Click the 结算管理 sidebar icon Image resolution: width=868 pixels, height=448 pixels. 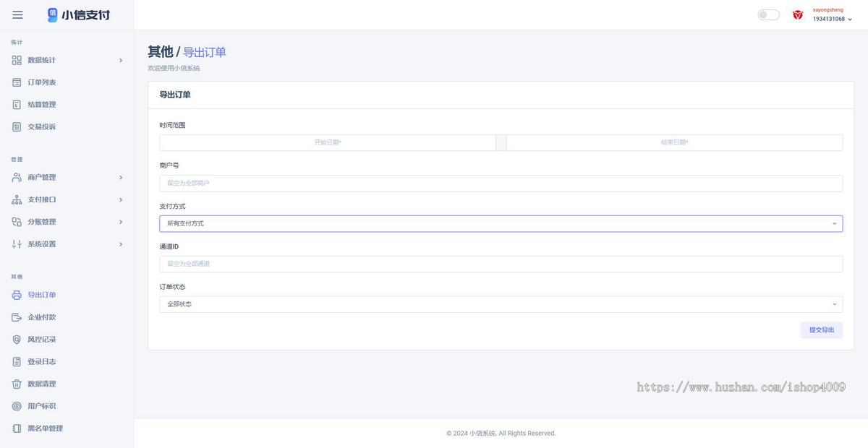coord(17,105)
